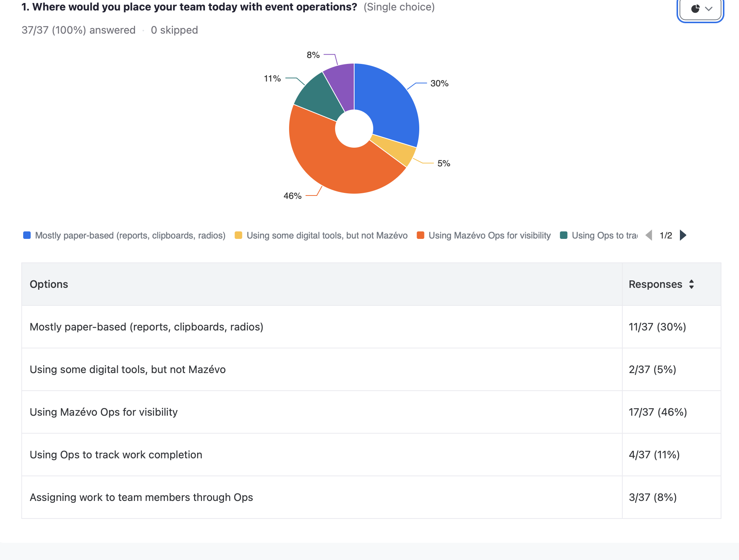Select the yellow legend square for digital tools option
Screen dimensions: 739x560
pyautogui.click(x=238, y=235)
